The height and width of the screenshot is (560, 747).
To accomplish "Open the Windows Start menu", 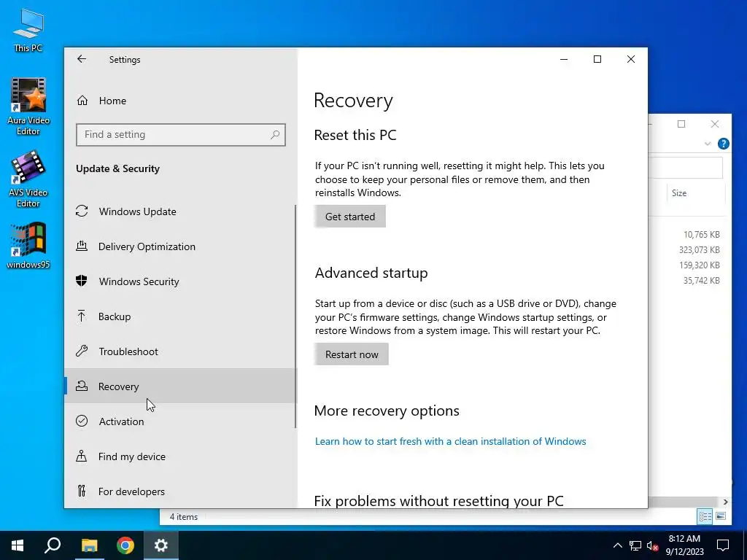I will coord(18,545).
